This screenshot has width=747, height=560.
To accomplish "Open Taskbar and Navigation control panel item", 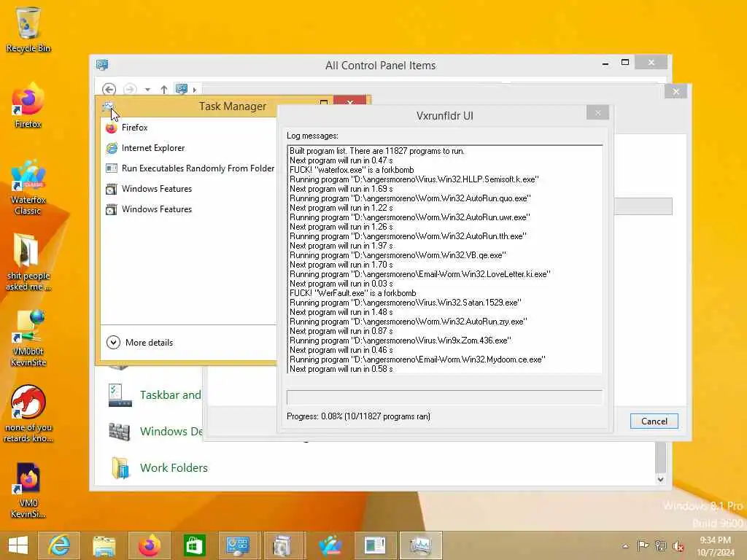I will tap(171, 394).
